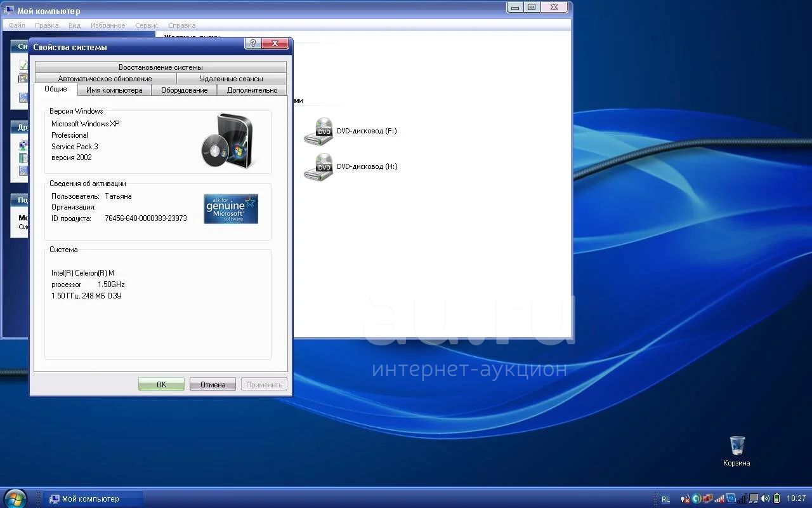812x508 pixels.
Task: Open the 'Дополнительно' tab
Action: [252, 90]
